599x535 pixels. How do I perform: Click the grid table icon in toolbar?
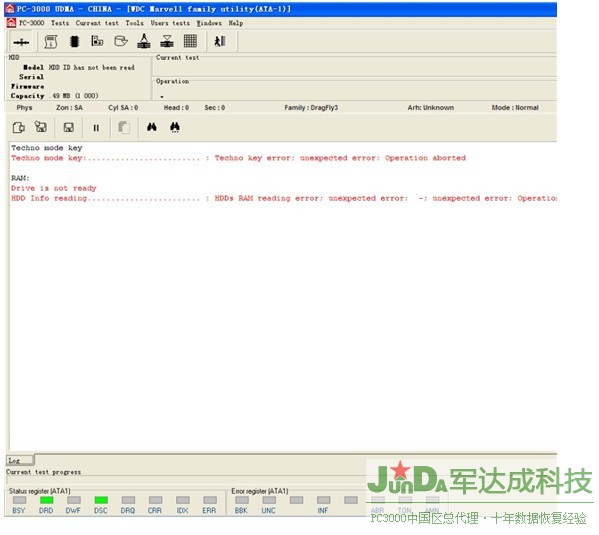(190, 41)
